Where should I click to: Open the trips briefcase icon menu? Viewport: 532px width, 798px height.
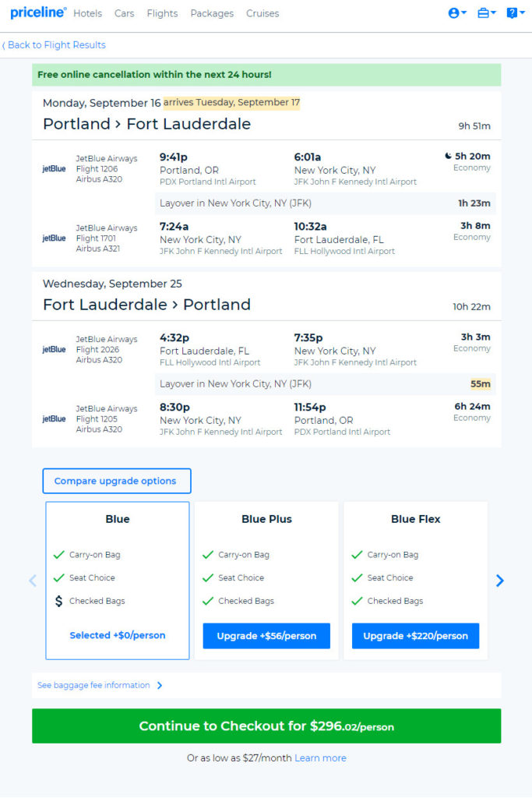click(487, 13)
